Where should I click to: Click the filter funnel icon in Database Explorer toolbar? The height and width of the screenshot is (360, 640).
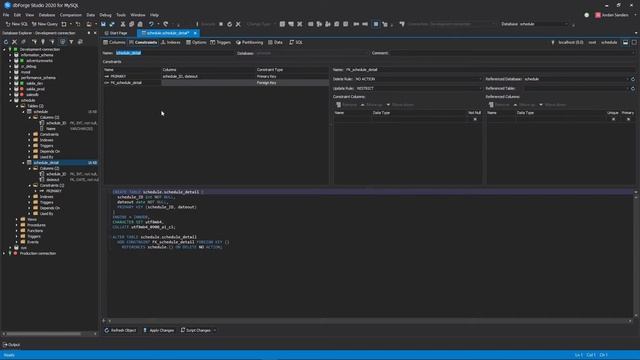tap(71, 42)
